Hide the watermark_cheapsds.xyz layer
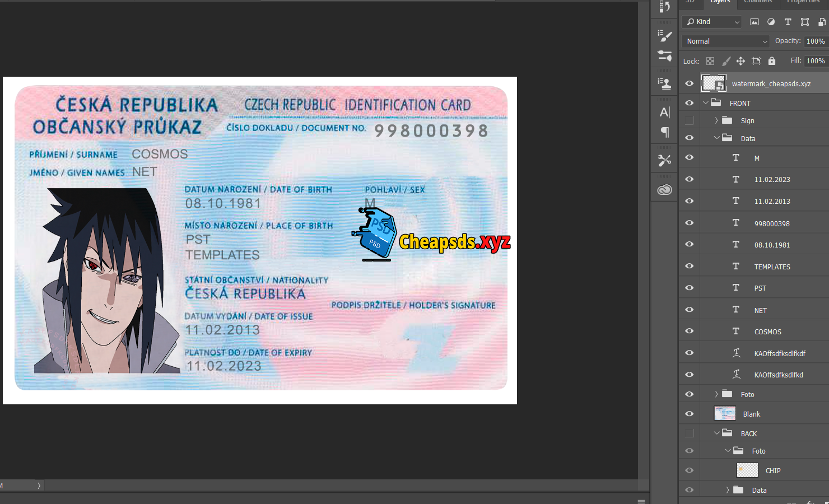The image size is (829, 504). 690,83
